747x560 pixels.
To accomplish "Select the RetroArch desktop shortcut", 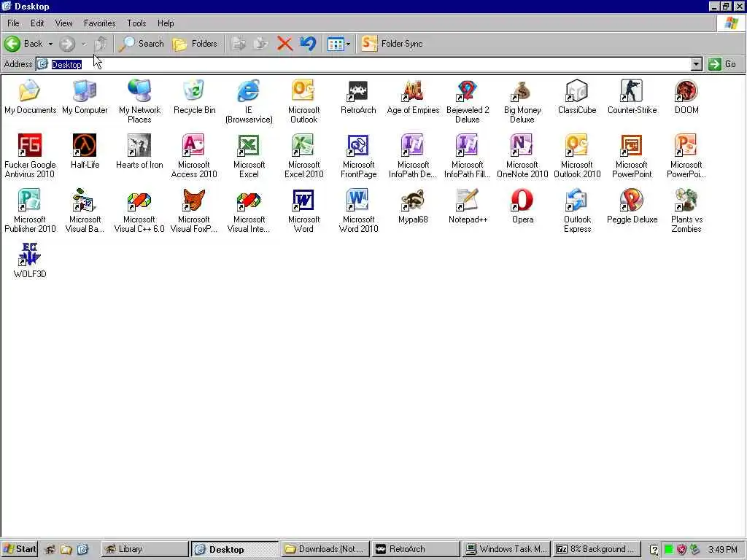I will [358, 97].
